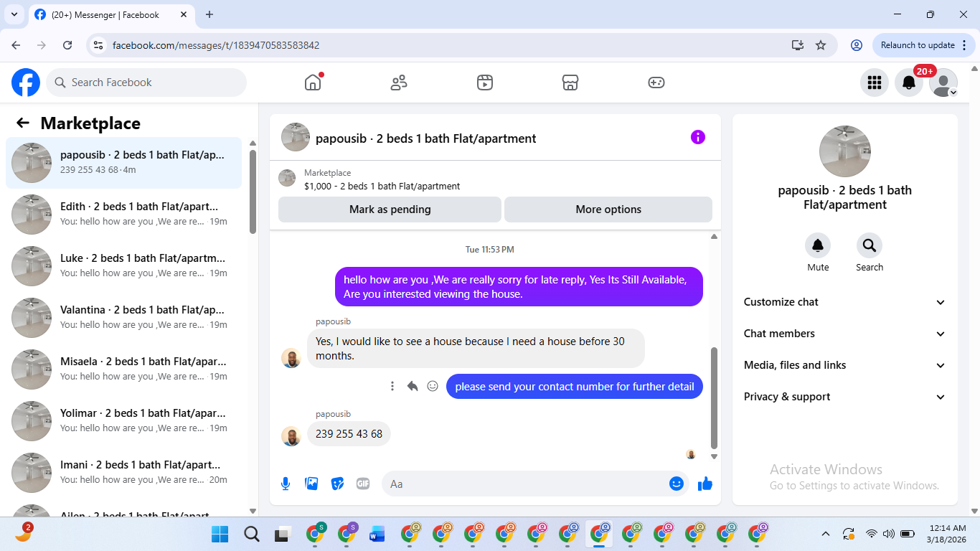This screenshot has width=980, height=551.
Task: Open papousib's avatar beside the phone number message
Action: 291,436
